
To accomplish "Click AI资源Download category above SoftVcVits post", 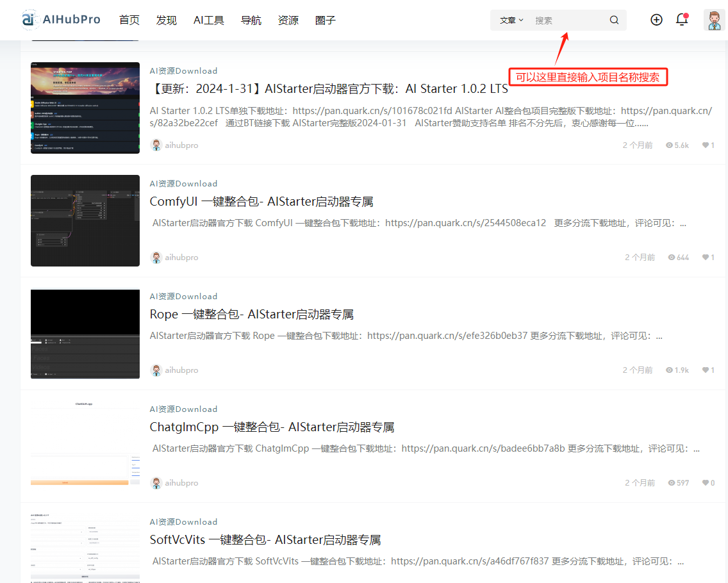I will [x=183, y=521].
